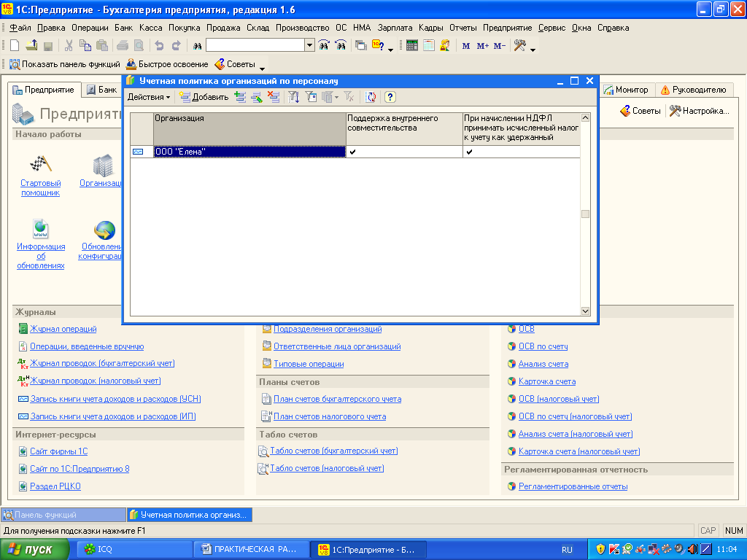Click the binoculars Find icon
This screenshot has width=747, height=560.
[197, 46]
